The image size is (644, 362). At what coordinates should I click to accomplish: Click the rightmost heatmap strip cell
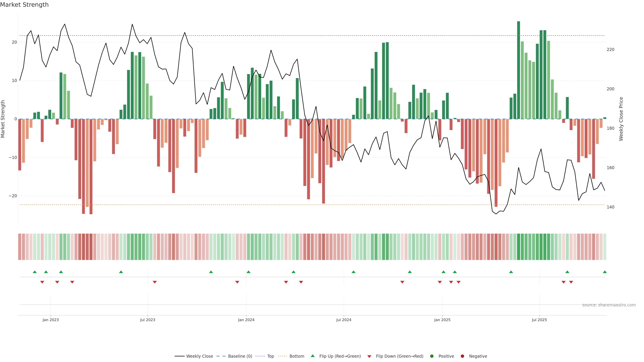pyautogui.click(x=605, y=247)
